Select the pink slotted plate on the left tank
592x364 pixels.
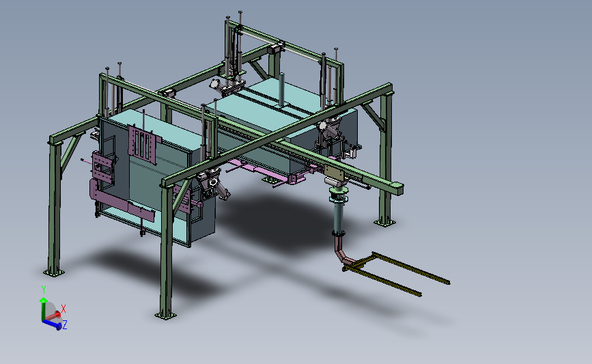[x=143, y=145]
